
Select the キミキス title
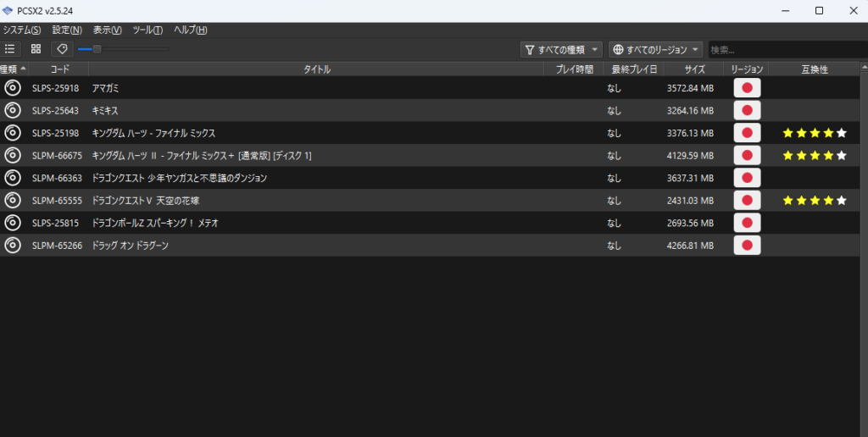pos(105,111)
